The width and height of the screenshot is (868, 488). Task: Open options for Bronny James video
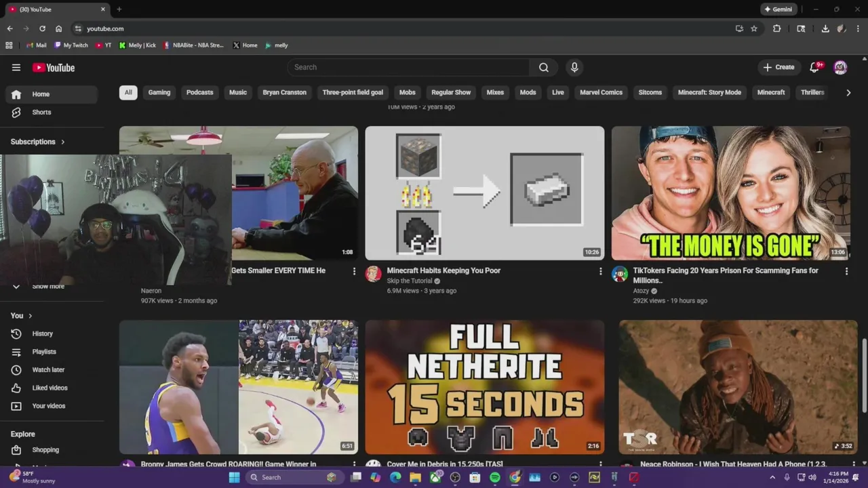click(x=354, y=464)
